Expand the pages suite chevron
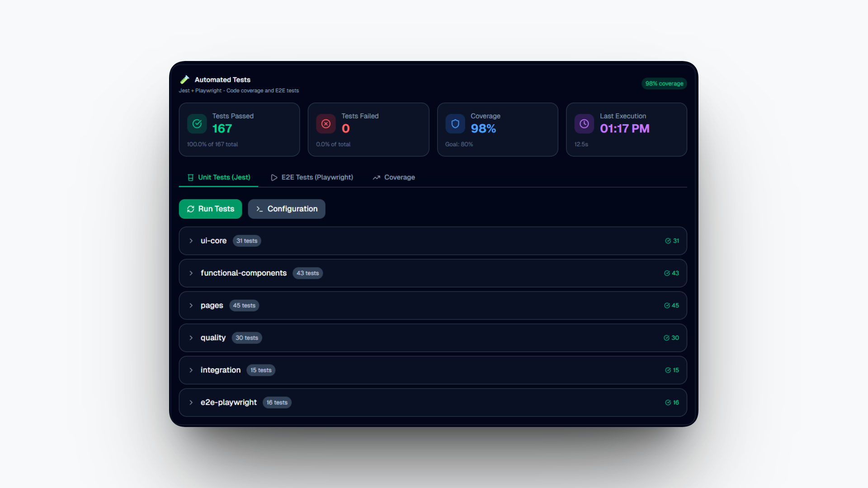 [x=191, y=305]
